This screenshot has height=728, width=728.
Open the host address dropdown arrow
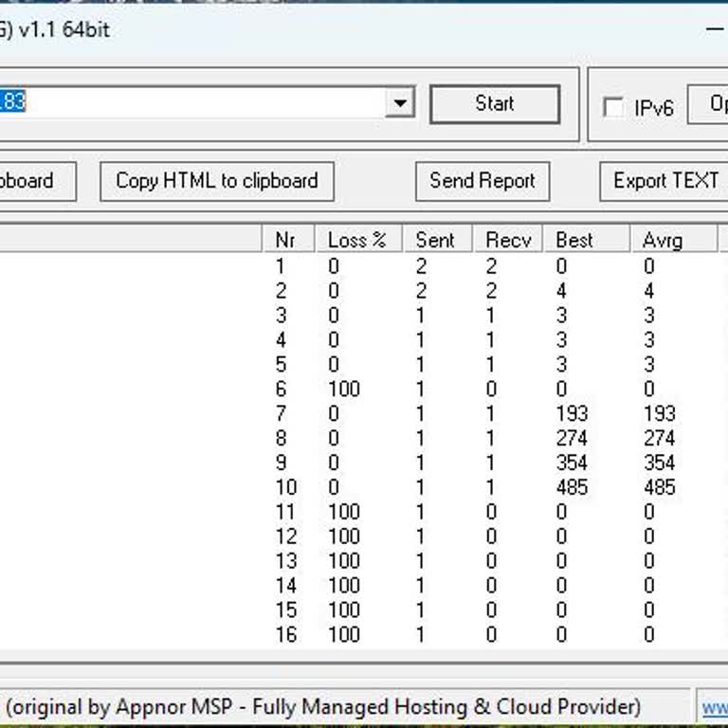coord(400,102)
